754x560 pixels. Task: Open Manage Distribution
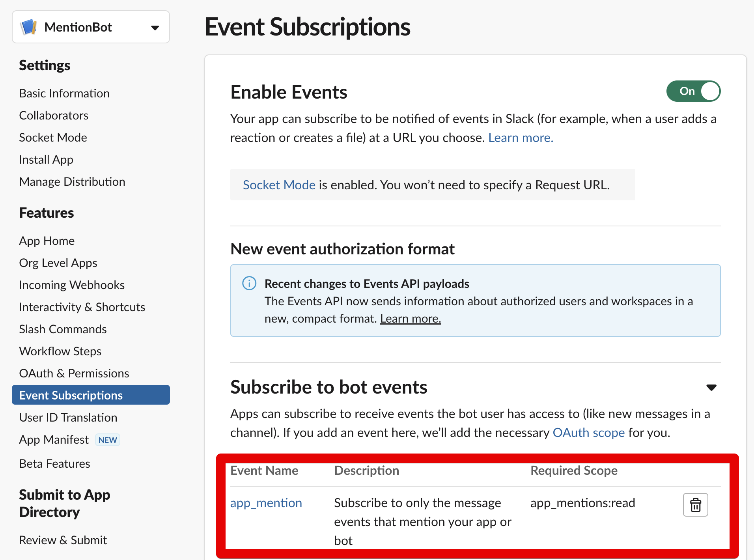point(72,182)
